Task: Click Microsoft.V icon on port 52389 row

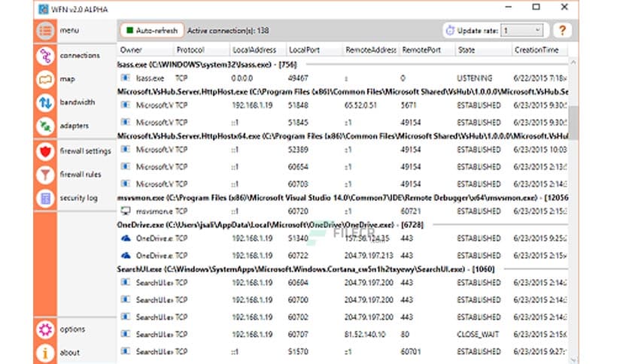Action: pos(126,149)
